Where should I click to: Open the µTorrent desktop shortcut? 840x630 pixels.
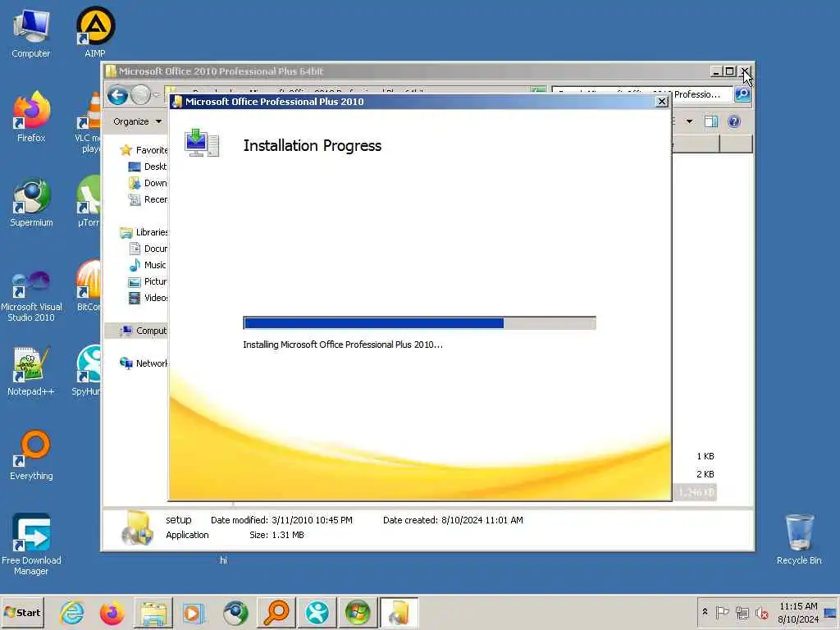coord(89,202)
